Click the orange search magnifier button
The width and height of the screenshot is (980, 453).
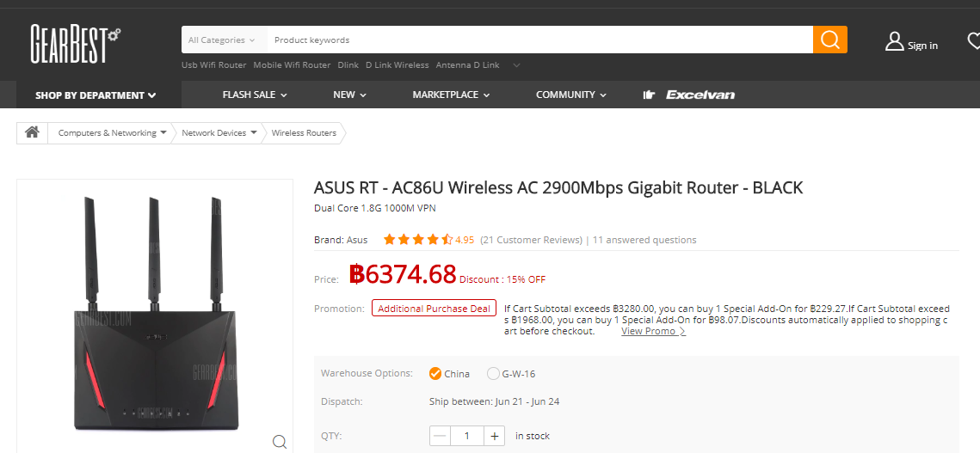pos(830,40)
